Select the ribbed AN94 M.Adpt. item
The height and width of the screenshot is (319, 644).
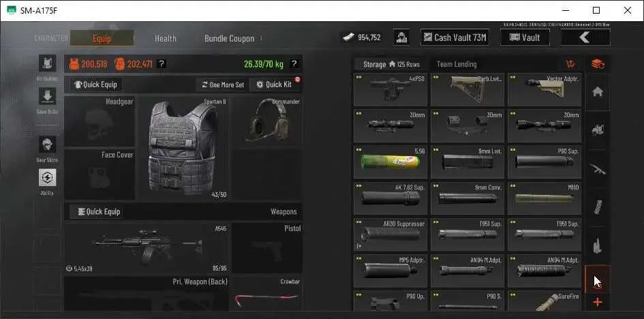coord(545,271)
